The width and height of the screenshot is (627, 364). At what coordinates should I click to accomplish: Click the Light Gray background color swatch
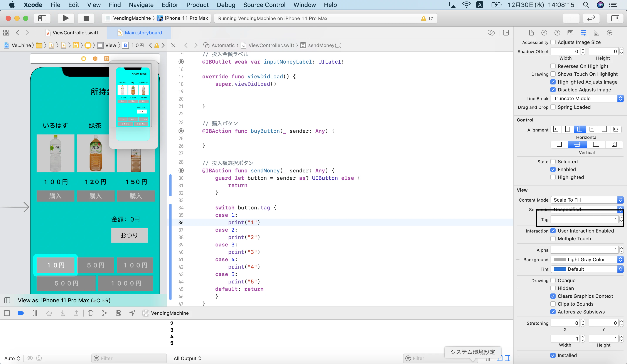(560, 260)
